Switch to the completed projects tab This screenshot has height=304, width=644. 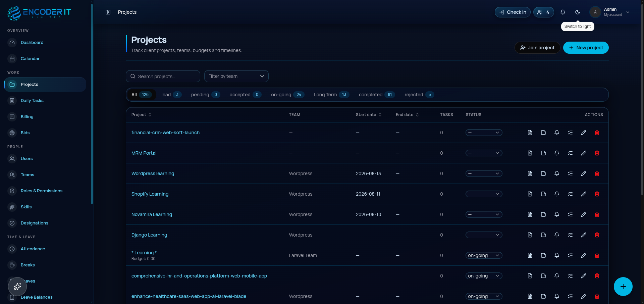[377, 95]
